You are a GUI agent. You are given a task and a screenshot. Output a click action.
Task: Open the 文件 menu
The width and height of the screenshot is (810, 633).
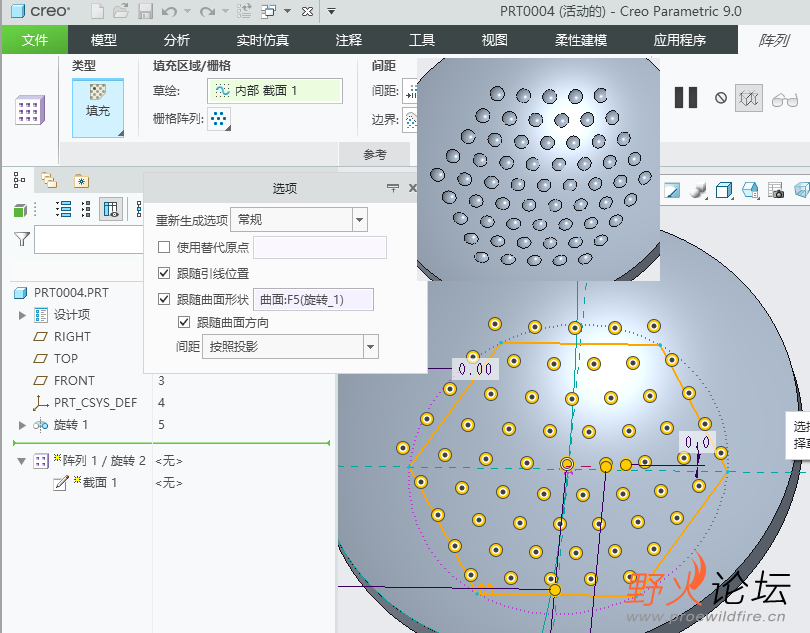point(35,40)
